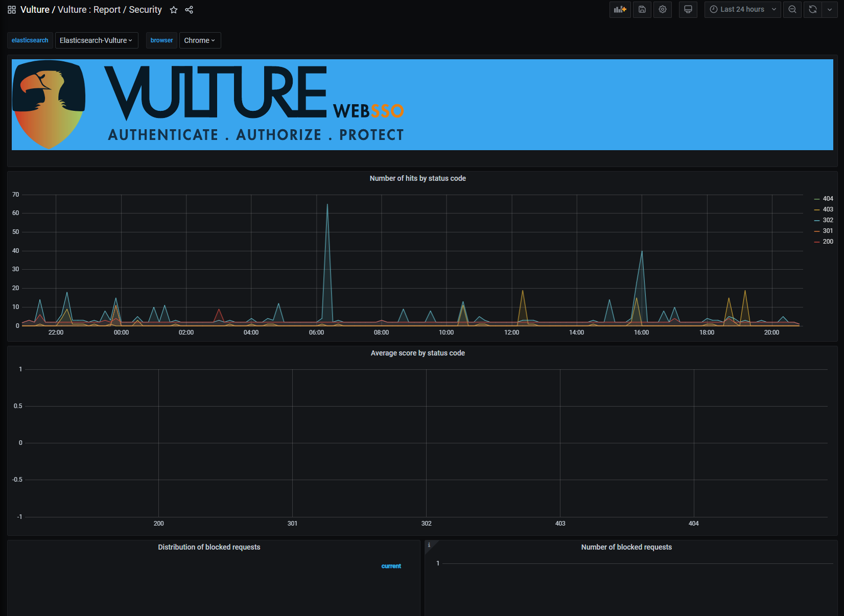Click the Vulture folder breadcrumb link
Viewport: 844px width, 616px height.
[x=35, y=10]
